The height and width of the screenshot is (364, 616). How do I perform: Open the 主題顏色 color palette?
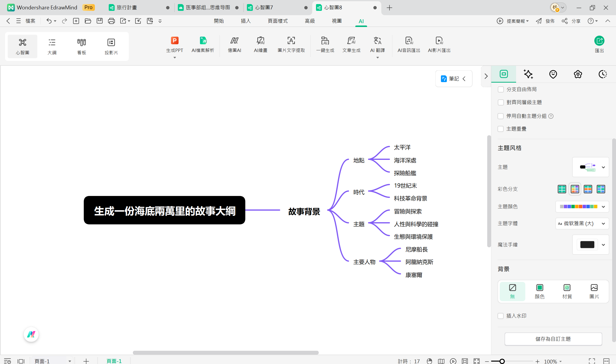pos(582,207)
